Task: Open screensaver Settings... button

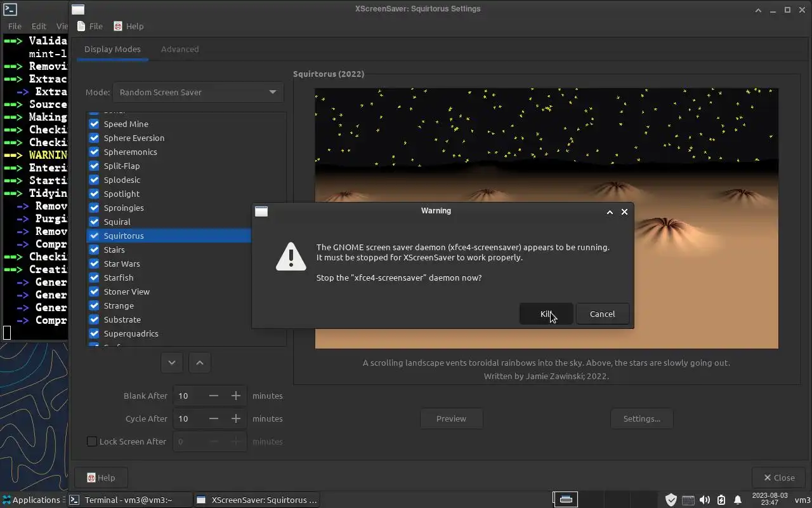Action: coord(641,418)
